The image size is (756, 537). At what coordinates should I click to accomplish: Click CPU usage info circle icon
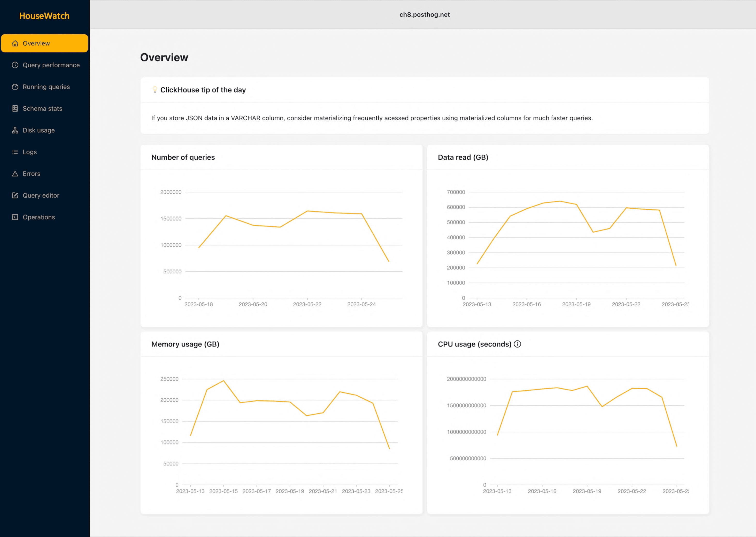[x=518, y=344]
